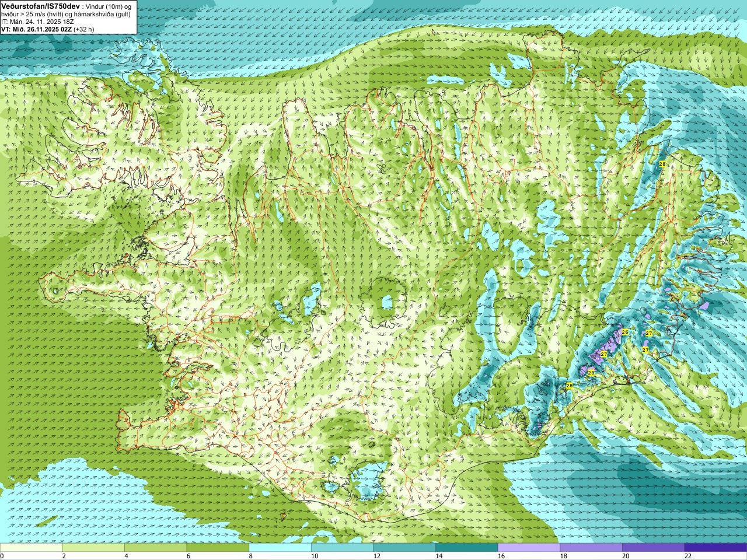Click the legend tick label '18'

point(564,556)
